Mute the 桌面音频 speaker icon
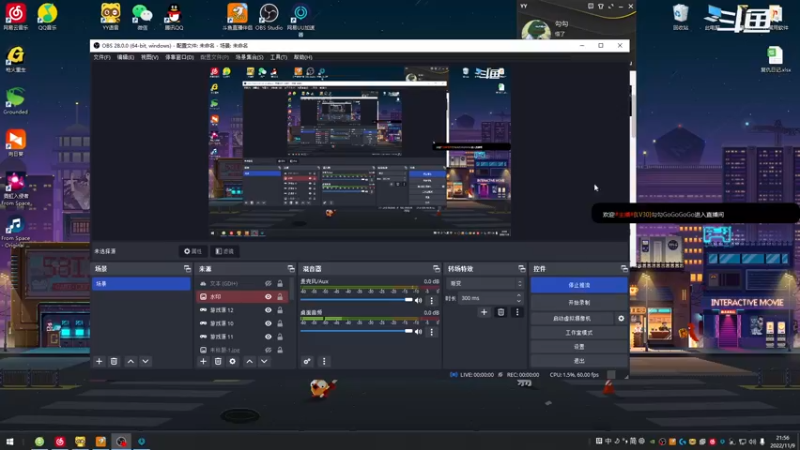 click(x=419, y=332)
